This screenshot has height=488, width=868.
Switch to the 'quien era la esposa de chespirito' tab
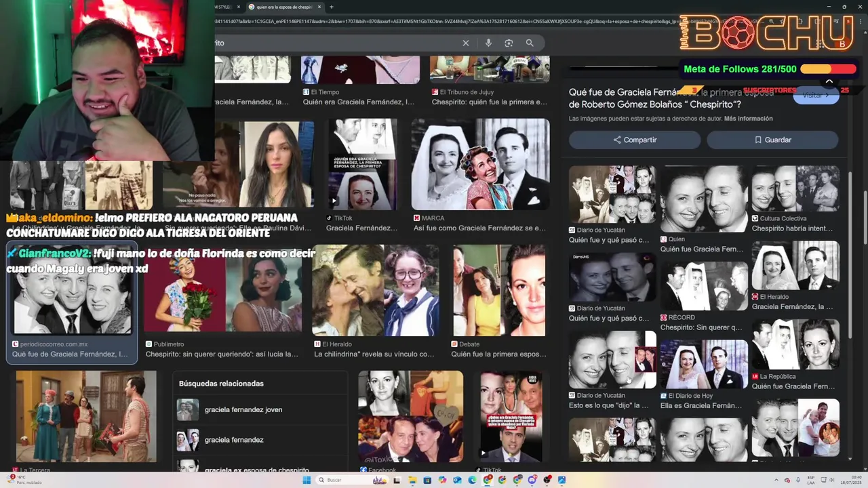coord(283,7)
